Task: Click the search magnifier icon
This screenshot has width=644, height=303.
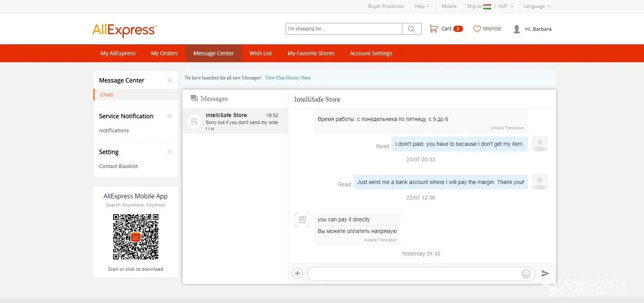Action: point(411,29)
